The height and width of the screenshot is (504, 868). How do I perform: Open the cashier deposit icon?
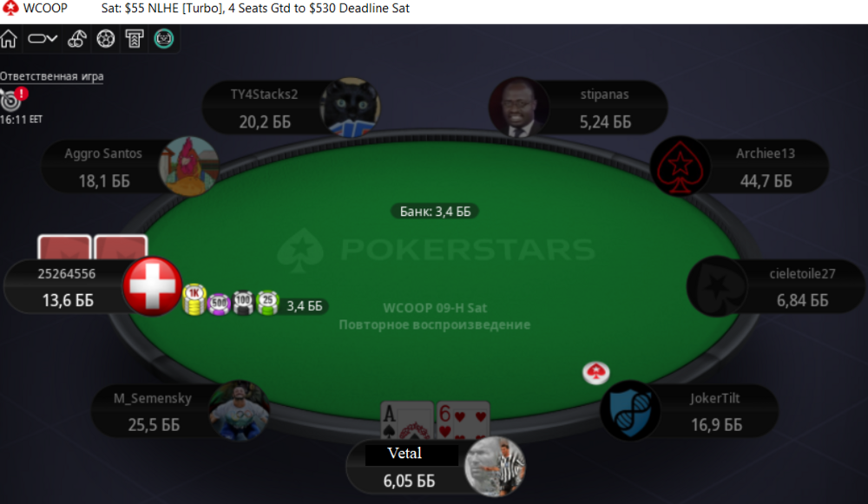[135, 39]
